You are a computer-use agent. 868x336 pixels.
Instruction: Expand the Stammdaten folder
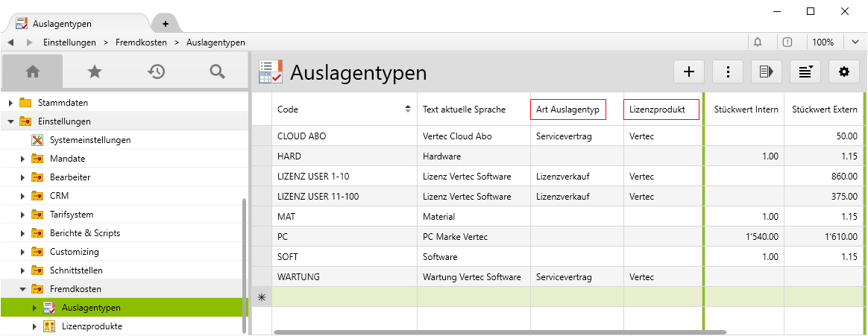pos(11,103)
